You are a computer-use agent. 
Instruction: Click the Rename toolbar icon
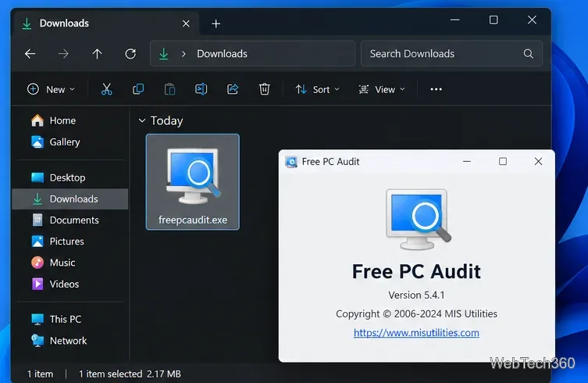click(x=201, y=89)
